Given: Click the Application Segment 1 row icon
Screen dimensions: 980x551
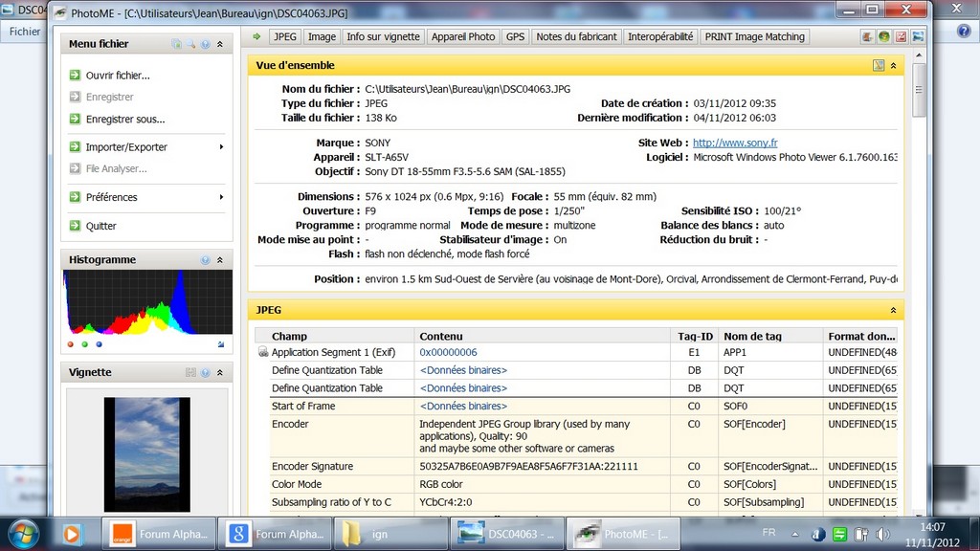Looking at the screenshot, I should tap(263, 352).
